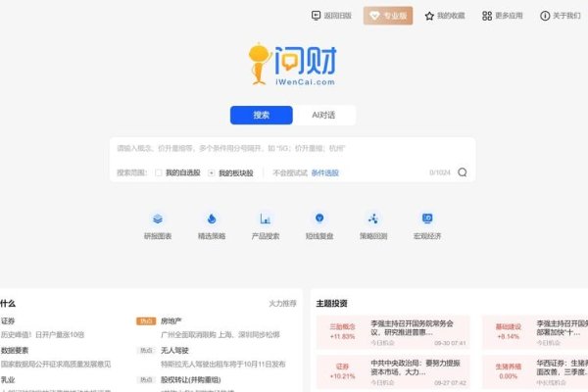
Task: Open the 数据要素 topic
Action: (x=15, y=351)
